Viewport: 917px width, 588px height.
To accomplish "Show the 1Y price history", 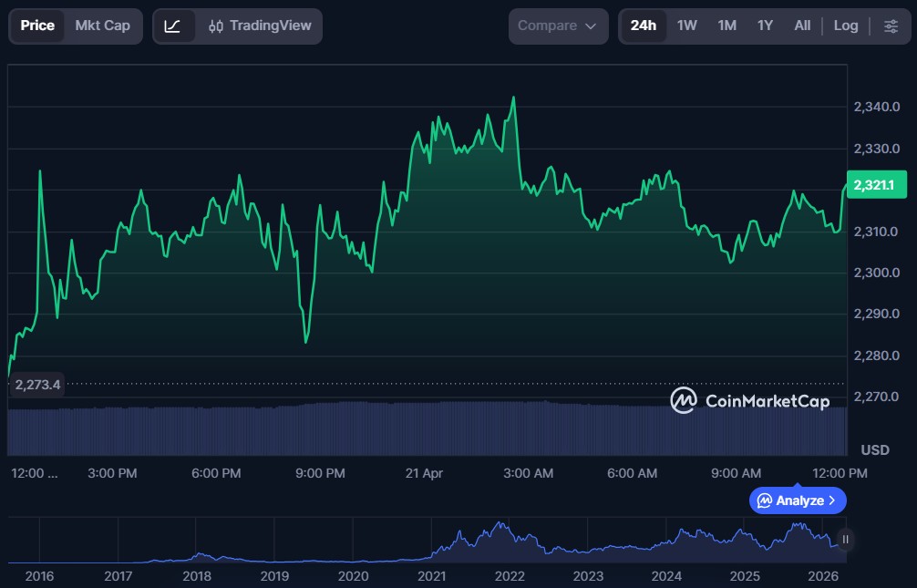I will (x=765, y=26).
